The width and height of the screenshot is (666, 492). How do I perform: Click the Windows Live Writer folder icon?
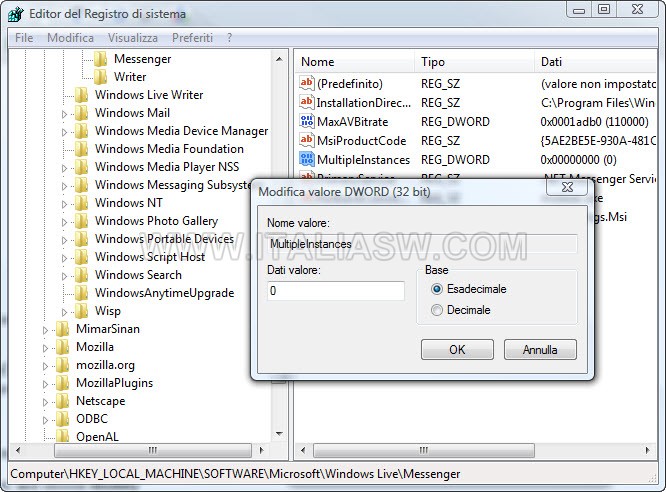(x=81, y=95)
